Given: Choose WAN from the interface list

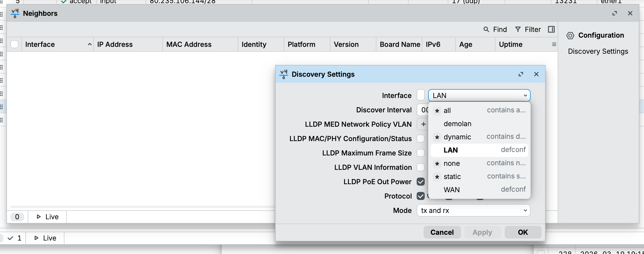Looking at the screenshot, I should (451, 190).
